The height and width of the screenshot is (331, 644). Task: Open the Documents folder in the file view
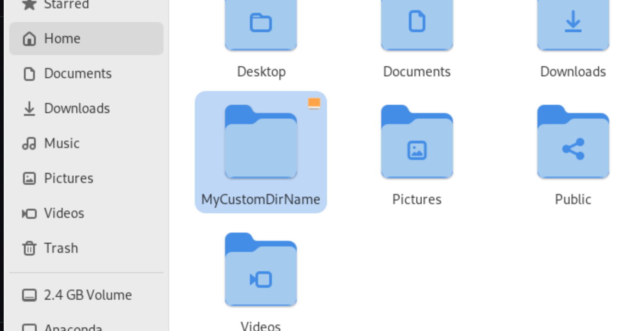(417, 28)
